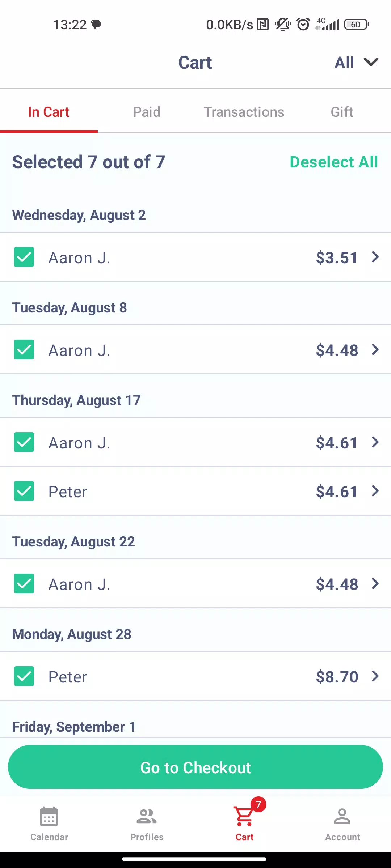
Task: Tap the battery indicator icon
Action: point(357,25)
